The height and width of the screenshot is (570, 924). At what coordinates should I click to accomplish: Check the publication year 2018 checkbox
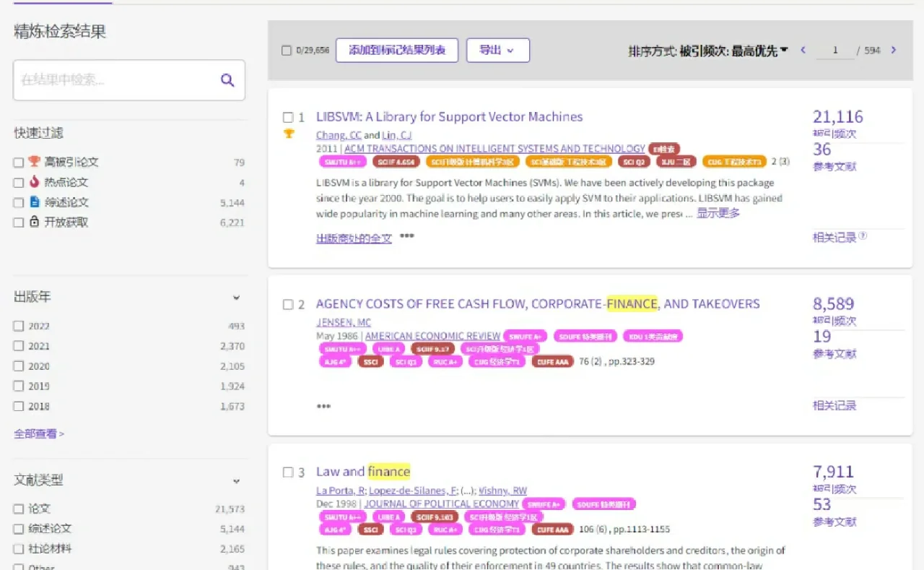point(19,406)
